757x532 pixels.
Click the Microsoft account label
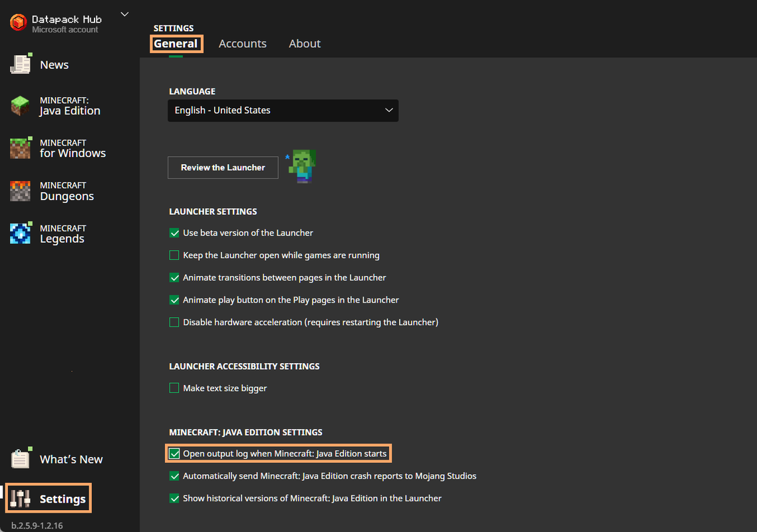click(x=65, y=30)
